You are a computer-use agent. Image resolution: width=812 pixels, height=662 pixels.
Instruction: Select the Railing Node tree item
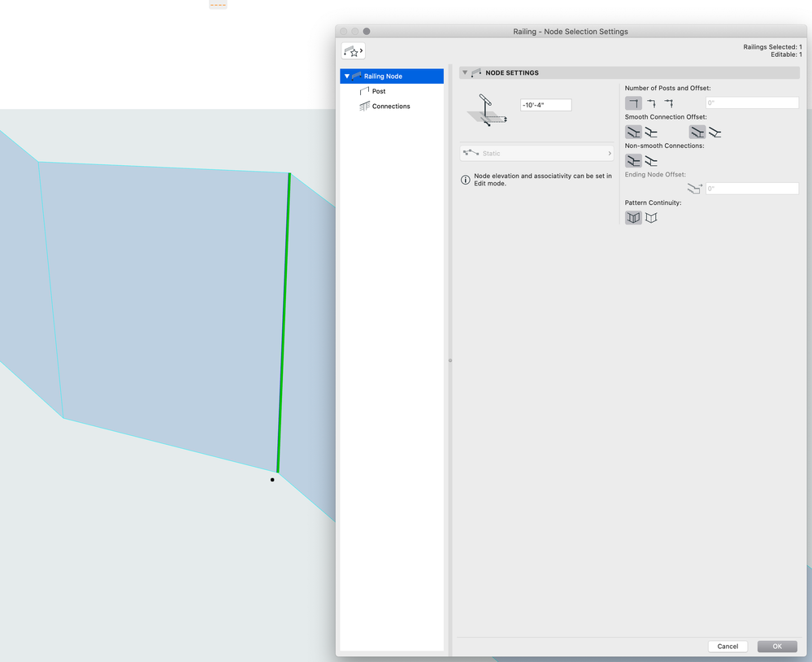coord(392,76)
